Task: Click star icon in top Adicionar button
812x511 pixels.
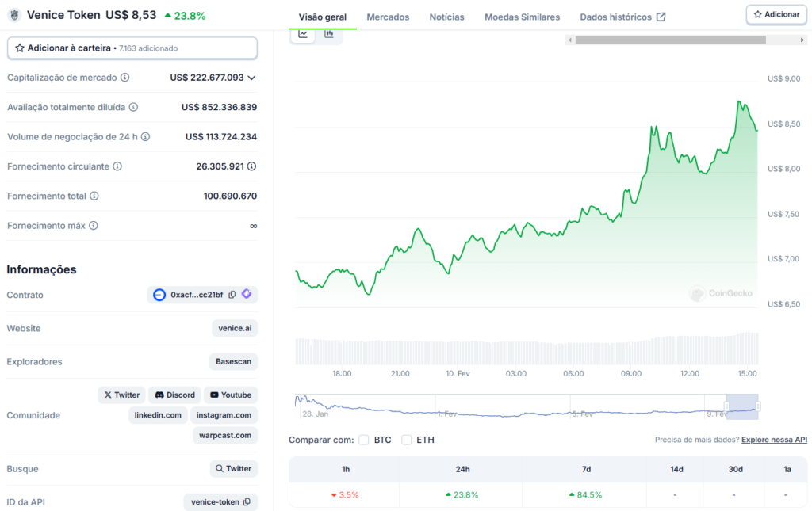Action: [757, 14]
